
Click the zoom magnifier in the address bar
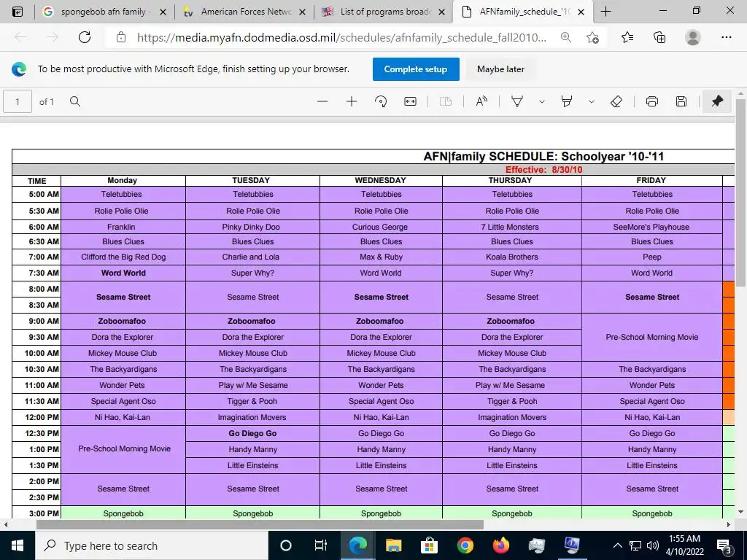[x=566, y=37]
